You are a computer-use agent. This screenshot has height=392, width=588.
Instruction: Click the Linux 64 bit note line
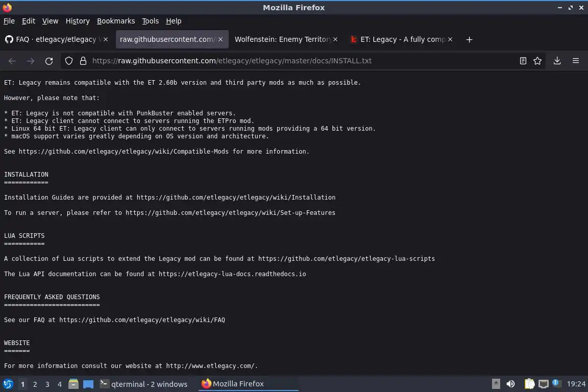190,129
